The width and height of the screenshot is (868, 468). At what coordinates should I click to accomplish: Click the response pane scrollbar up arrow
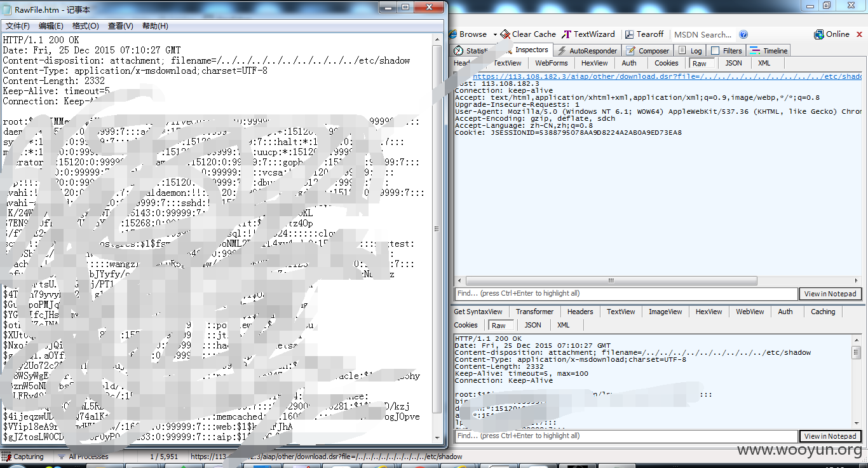coord(856,339)
